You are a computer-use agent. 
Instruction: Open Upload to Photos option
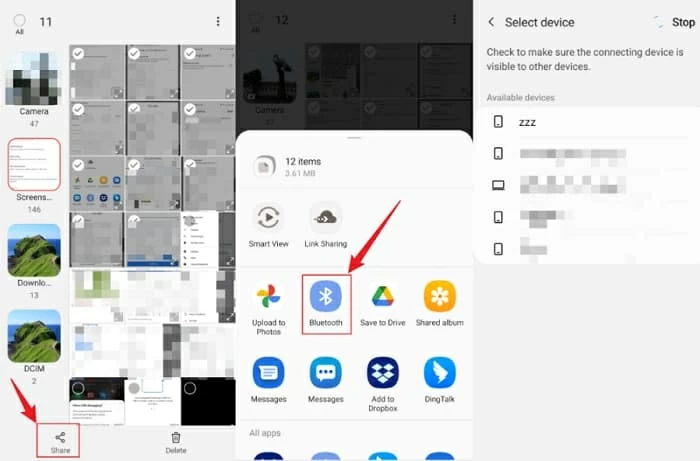coord(268,297)
